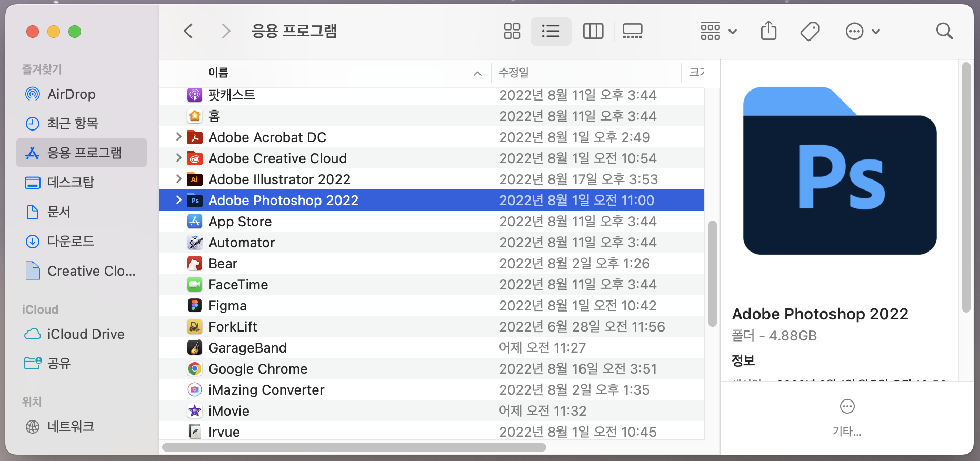
Task: Open 문서 in the sidebar
Action: [x=82, y=212]
